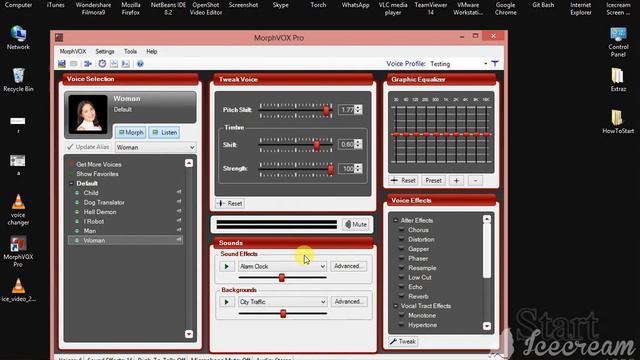Toggle the Listen button
Image resolution: width=640 pixels, height=360 pixels.
tap(164, 133)
